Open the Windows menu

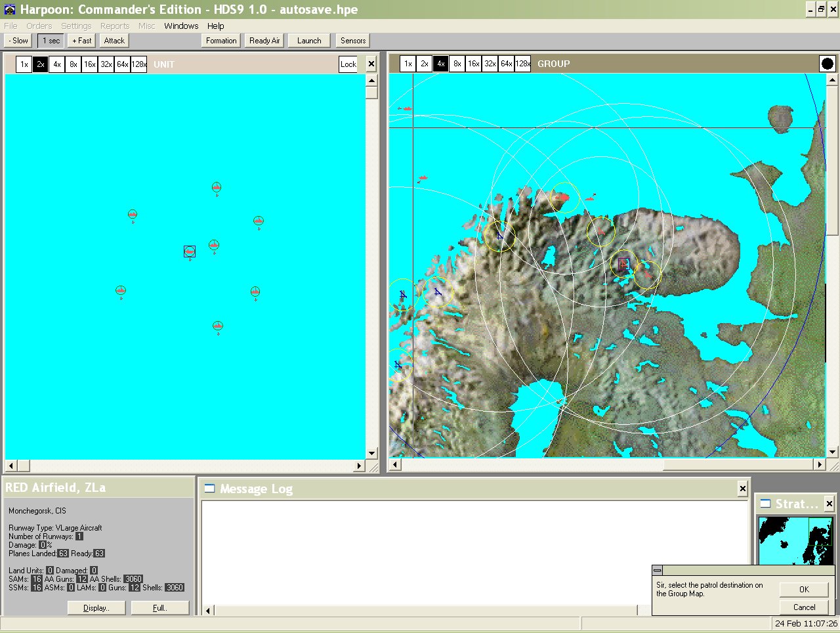[x=181, y=26]
